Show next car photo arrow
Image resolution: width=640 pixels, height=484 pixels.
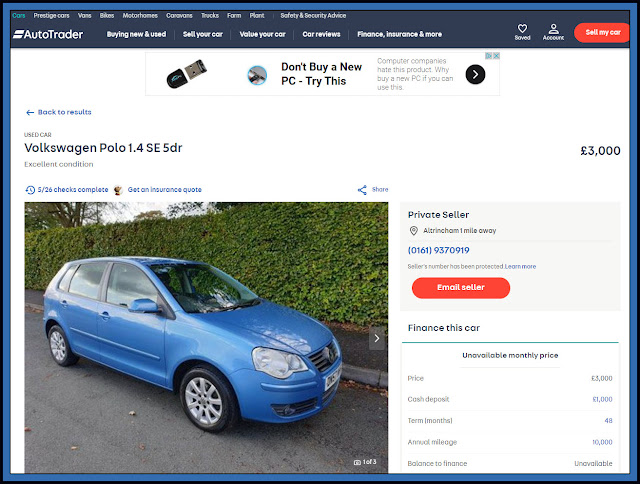[x=377, y=338]
